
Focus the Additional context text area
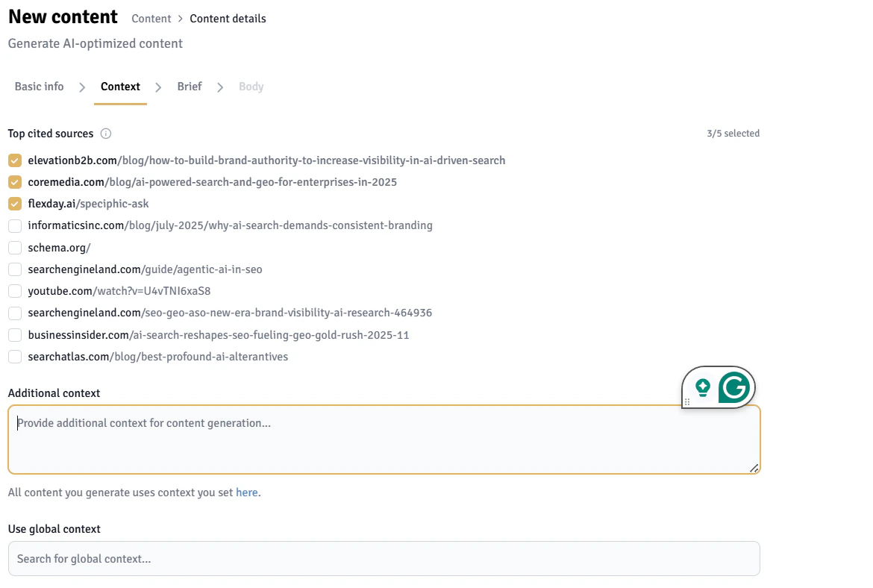click(x=384, y=440)
